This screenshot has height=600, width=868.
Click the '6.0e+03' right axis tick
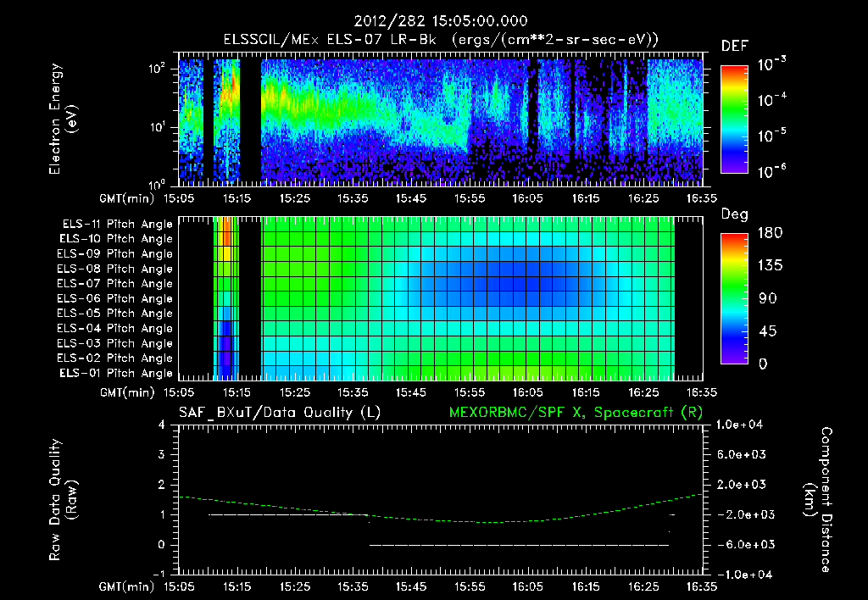(x=742, y=454)
